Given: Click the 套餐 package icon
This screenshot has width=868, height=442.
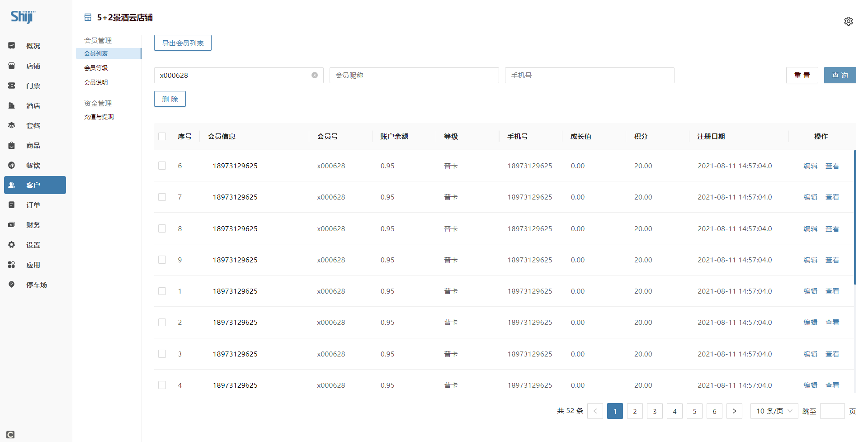Looking at the screenshot, I should [x=12, y=125].
